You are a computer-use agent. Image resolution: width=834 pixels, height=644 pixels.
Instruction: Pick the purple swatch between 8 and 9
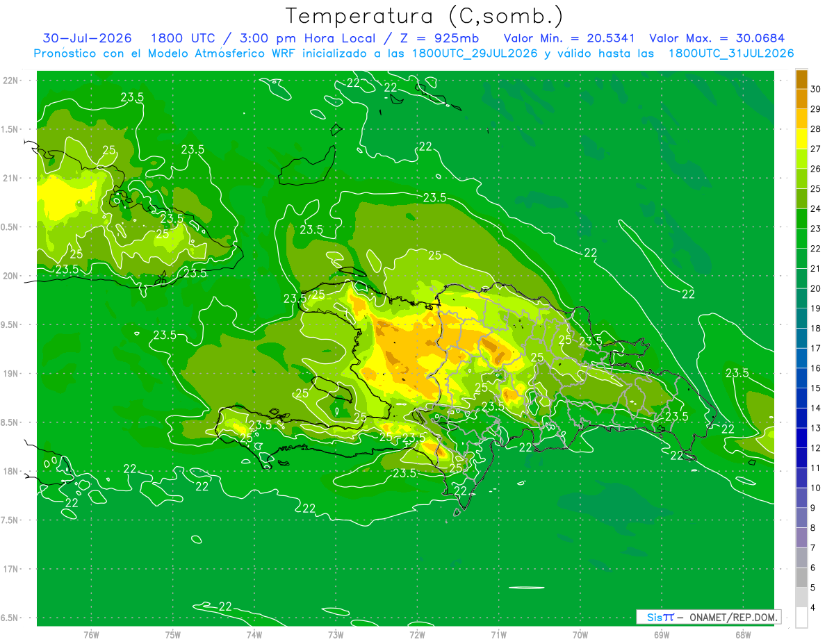[801, 518]
